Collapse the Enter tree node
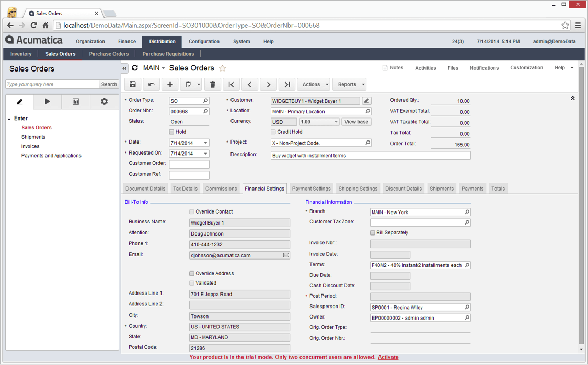 click(x=9, y=119)
